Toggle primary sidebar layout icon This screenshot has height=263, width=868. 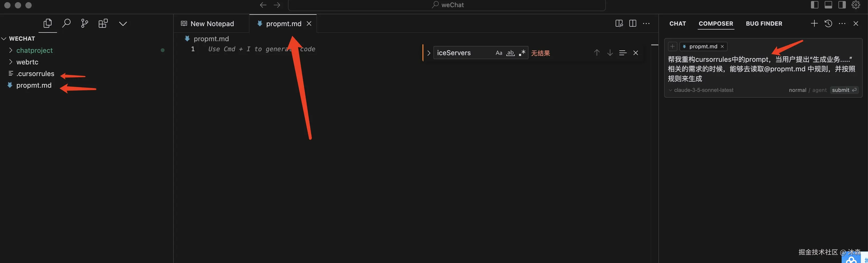815,5
